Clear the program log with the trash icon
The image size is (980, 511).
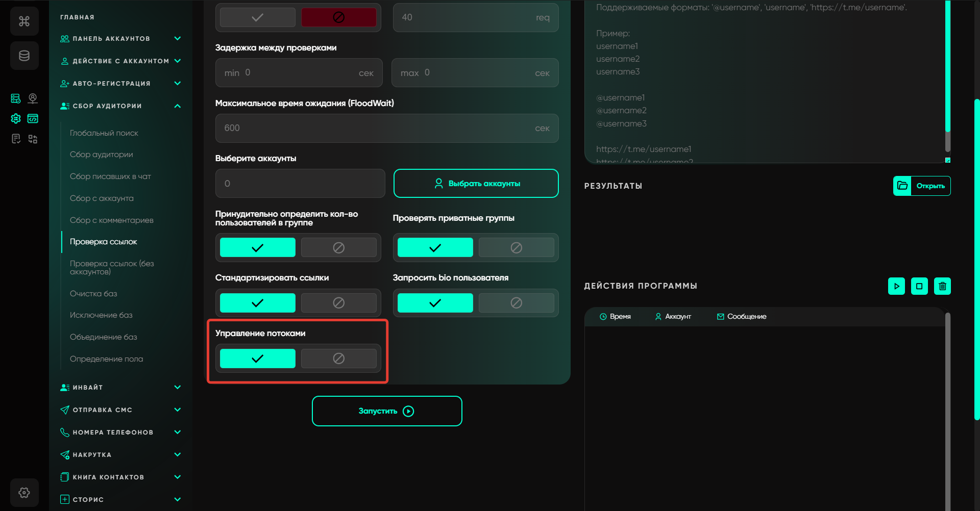(942, 286)
